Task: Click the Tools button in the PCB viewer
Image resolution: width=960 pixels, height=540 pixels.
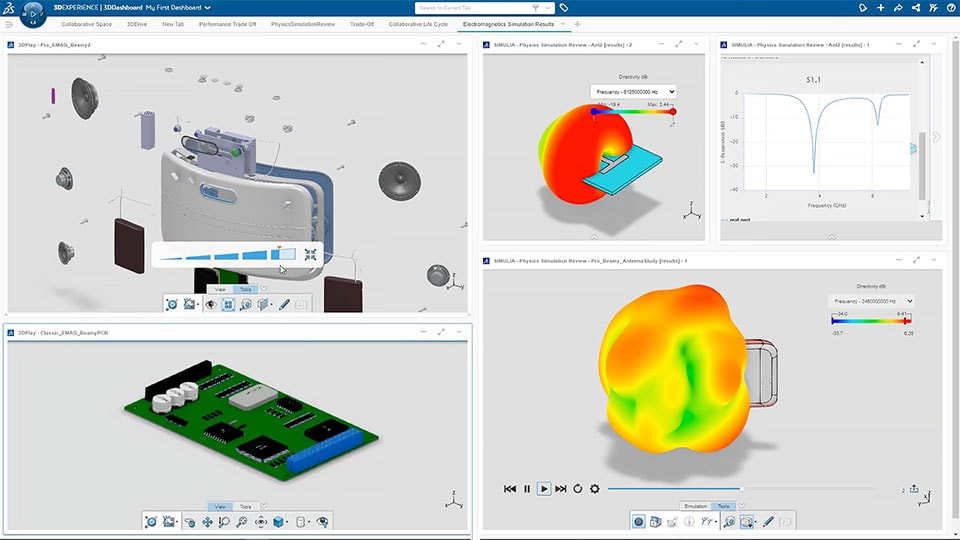Action: [245, 506]
